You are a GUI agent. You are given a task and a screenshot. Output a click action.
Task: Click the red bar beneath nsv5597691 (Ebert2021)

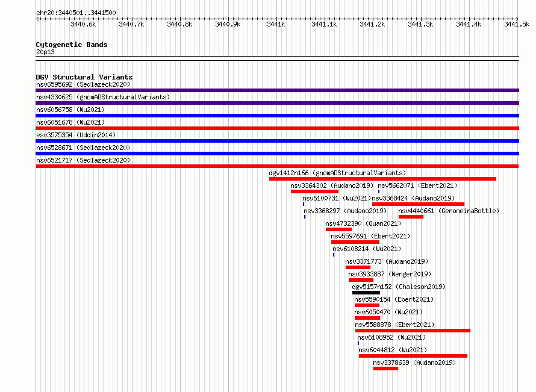tap(355, 242)
